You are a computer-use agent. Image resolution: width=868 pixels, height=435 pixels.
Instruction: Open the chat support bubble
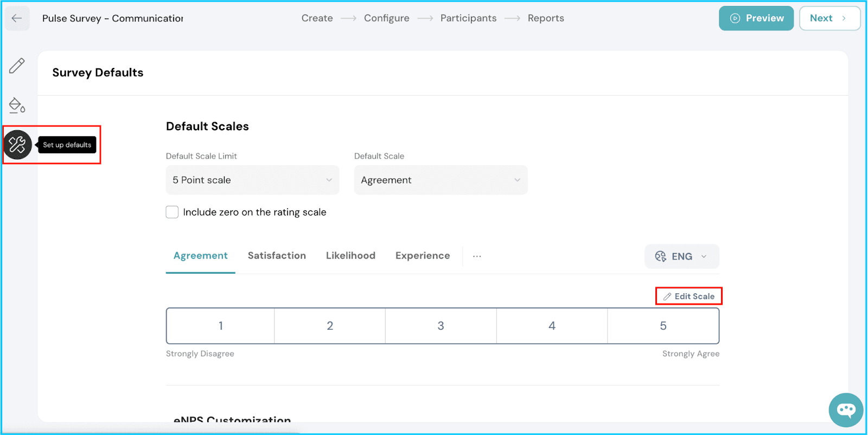point(846,410)
